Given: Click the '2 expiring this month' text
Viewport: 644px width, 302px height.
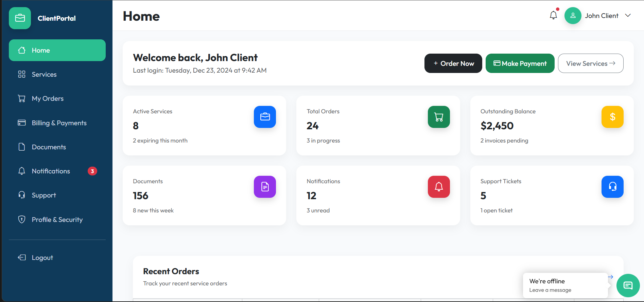Looking at the screenshot, I should tap(160, 140).
